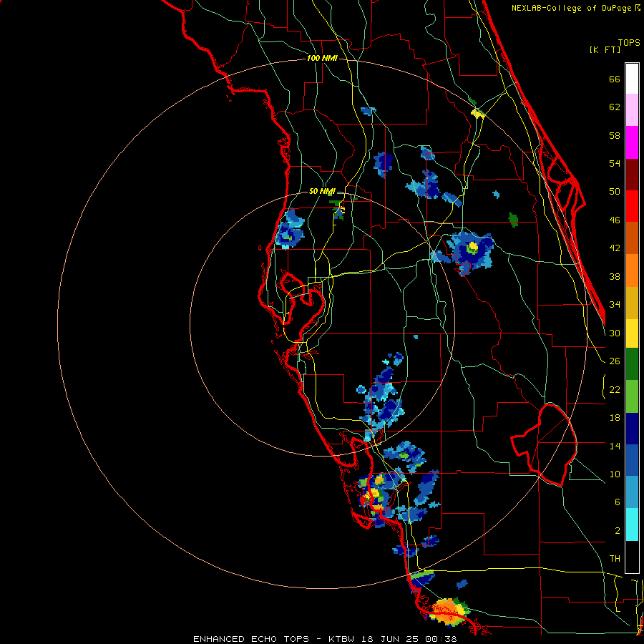The image size is (644, 644).
Task: Click the 'ENHANCED ECHO TOPS' product title
Action: 251,639
